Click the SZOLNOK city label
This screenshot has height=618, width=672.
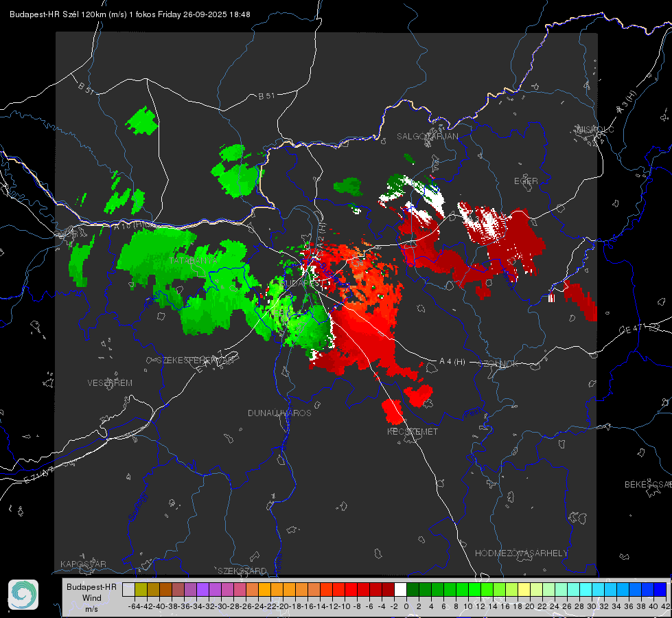pyautogui.click(x=499, y=364)
